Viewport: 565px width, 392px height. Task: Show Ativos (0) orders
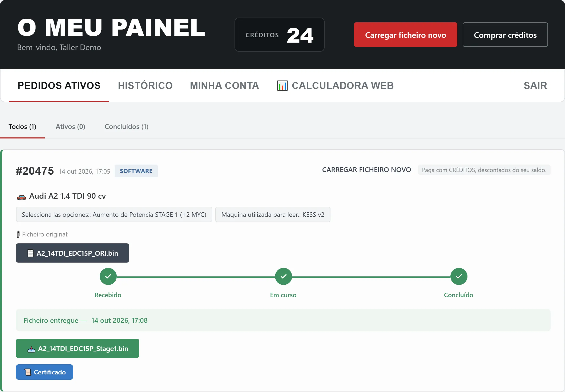click(x=70, y=126)
